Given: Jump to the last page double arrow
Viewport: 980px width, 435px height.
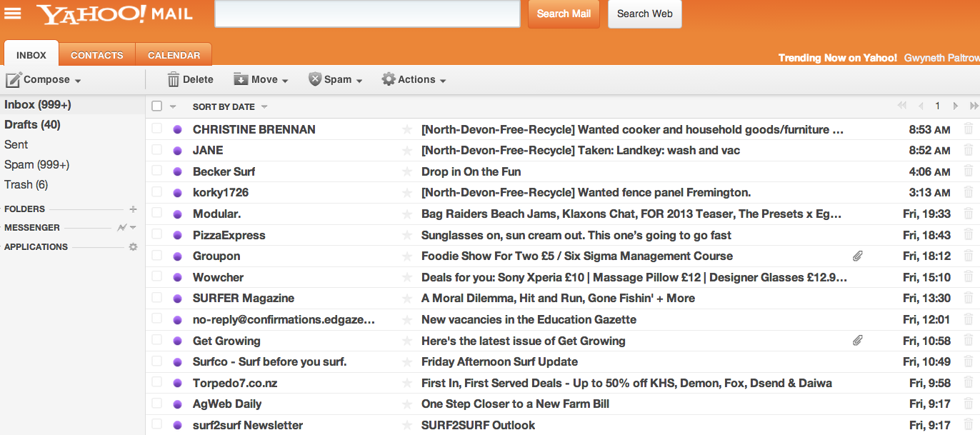Looking at the screenshot, I should (x=974, y=106).
